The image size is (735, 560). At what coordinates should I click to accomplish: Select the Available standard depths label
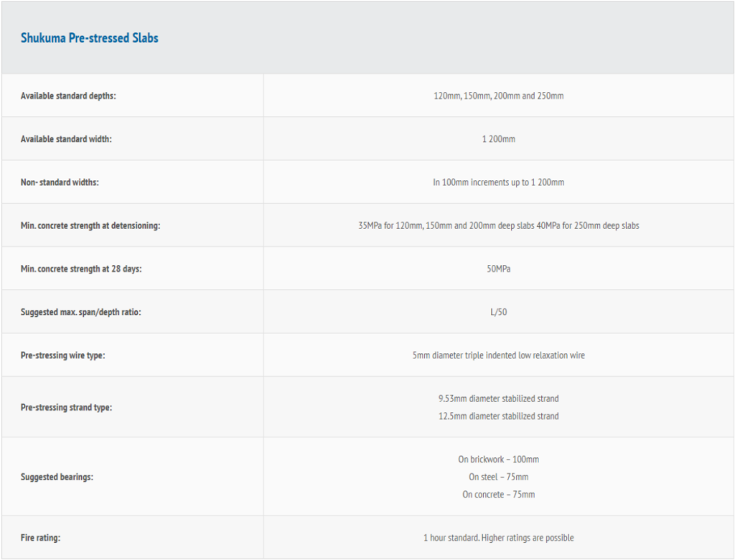tap(68, 96)
